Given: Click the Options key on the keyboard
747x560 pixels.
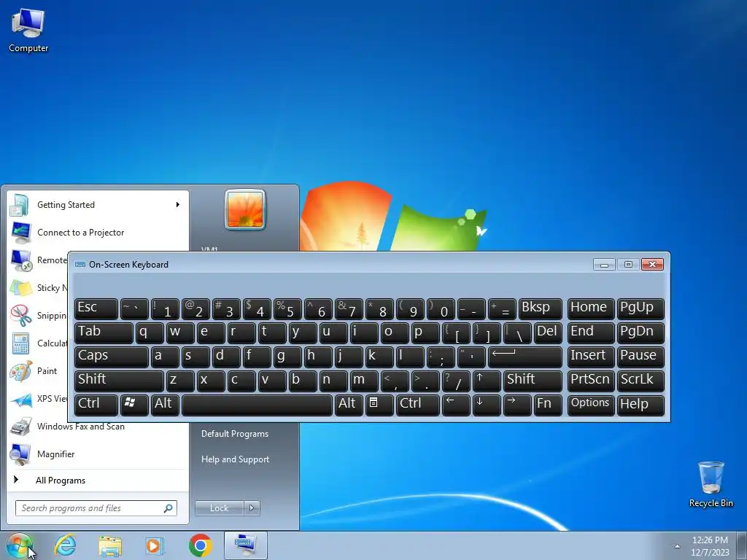Looking at the screenshot, I should [x=591, y=405].
